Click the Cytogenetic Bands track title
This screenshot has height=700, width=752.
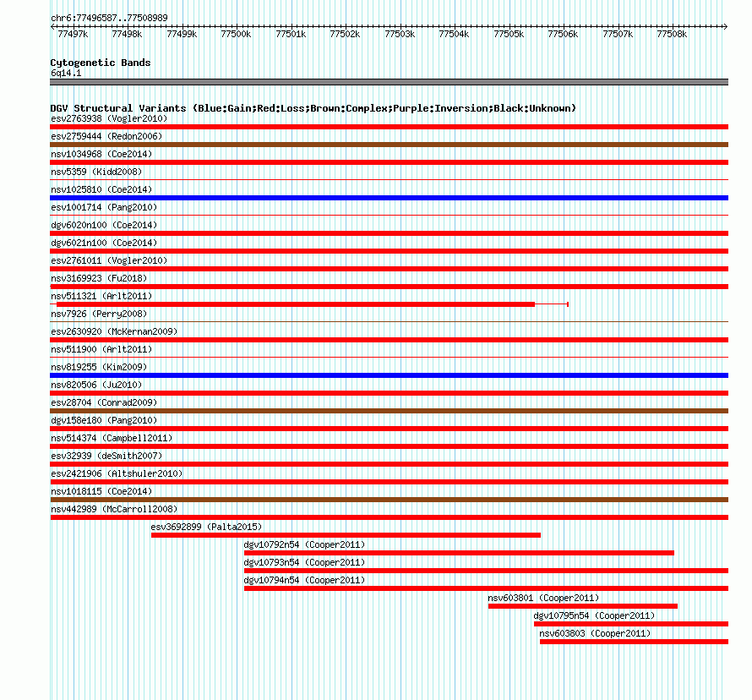coord(101,63)
